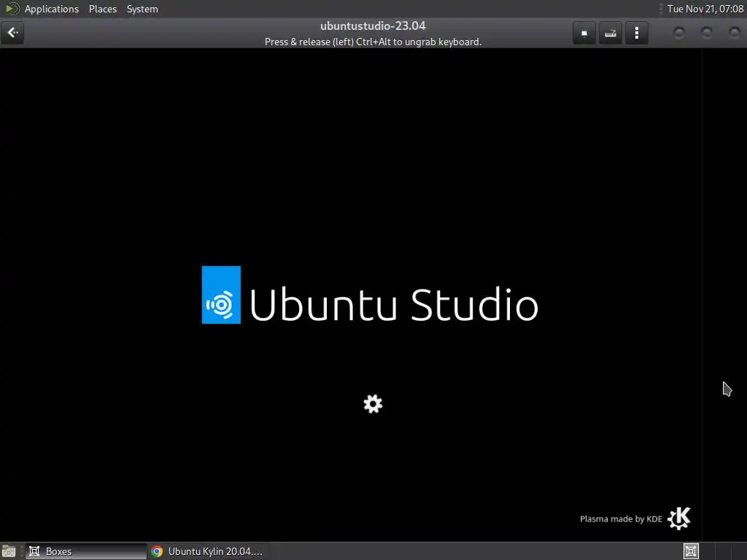The height and width of the screenshot is (560, 747).
Task: Click the KDE logo at bottom right of VM
Action: tap(679, 518)
